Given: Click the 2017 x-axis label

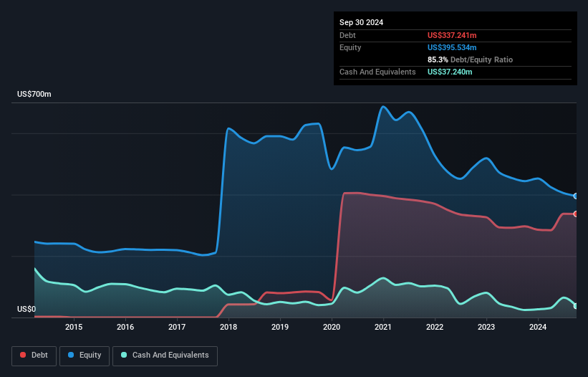Looking at the screenshot, I should click(177, 327).
